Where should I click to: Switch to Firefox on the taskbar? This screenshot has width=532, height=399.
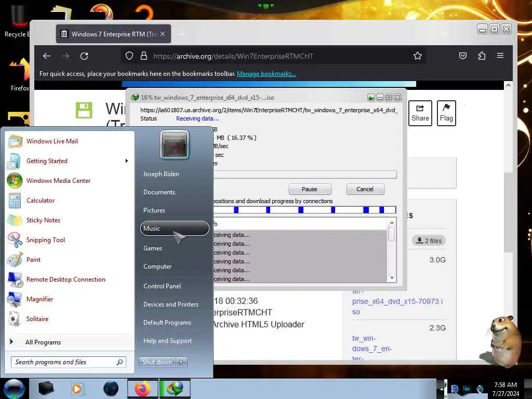(143, 389)
